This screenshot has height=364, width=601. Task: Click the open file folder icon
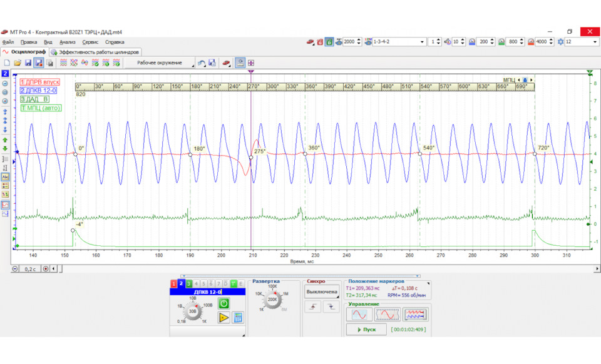[18, 63]
